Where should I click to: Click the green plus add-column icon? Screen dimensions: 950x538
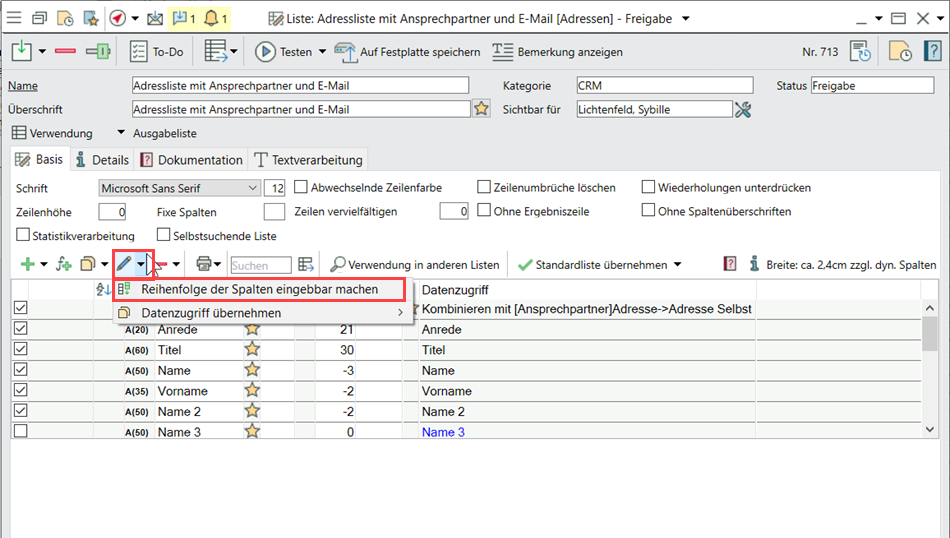[x=27, y=264]
